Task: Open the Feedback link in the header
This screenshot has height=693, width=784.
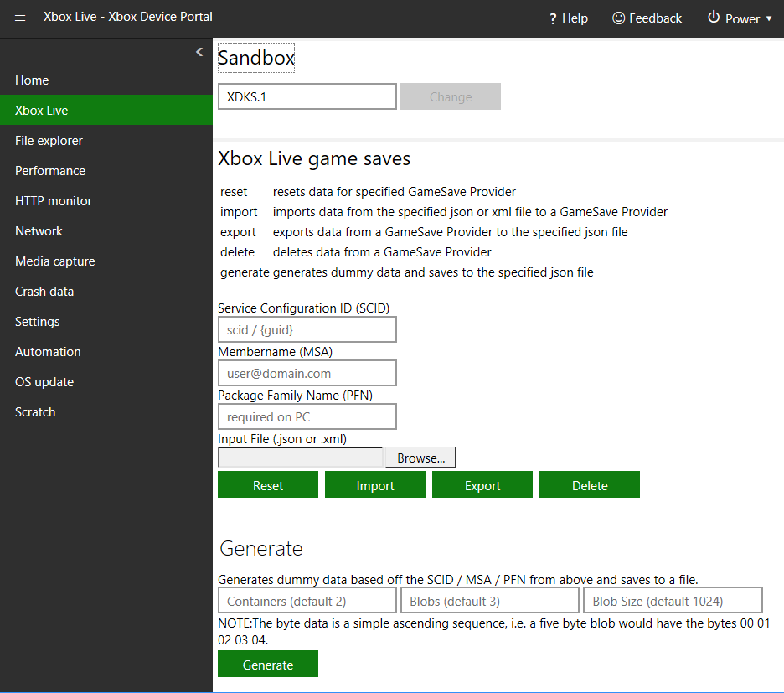Action: click(647, 18)
